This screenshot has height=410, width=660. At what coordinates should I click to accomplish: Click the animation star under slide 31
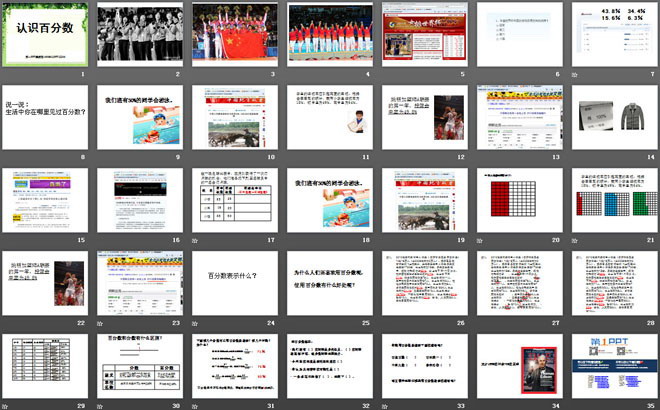(194, 406)
